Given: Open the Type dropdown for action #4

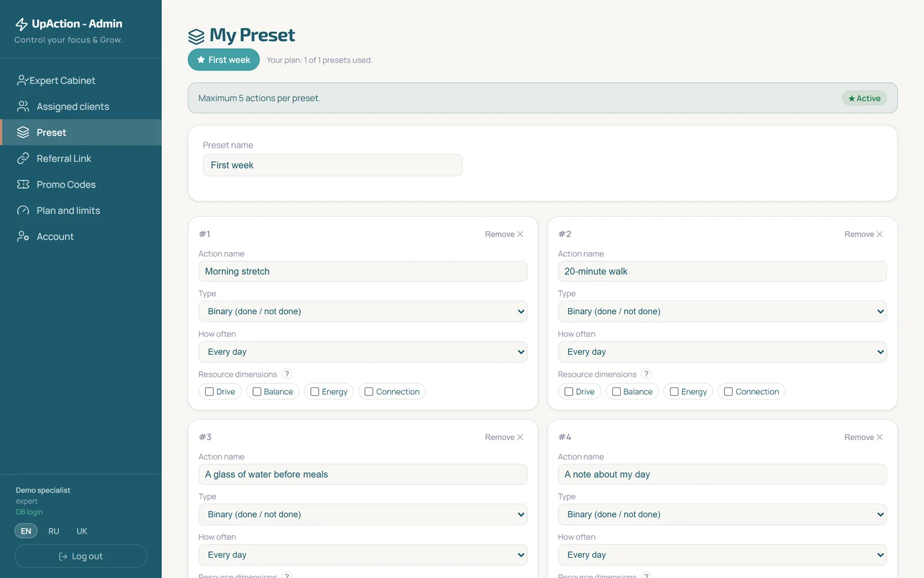Looking at the screenshot, I should (722, 514).
